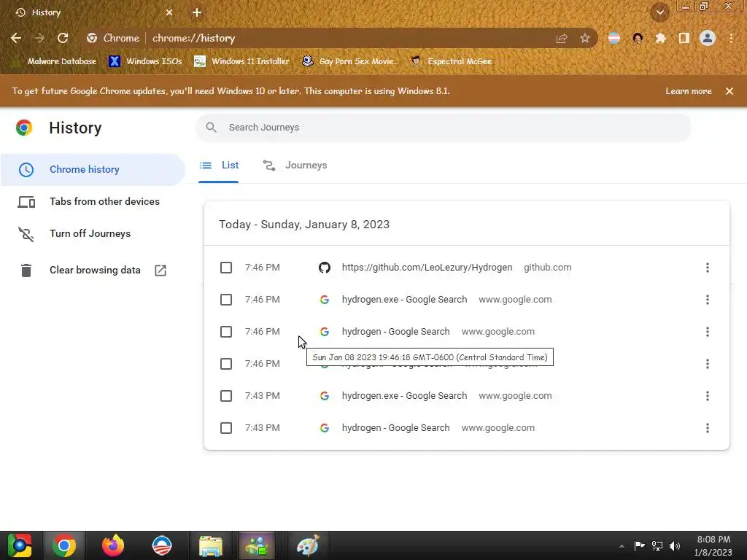Bookmark this page with the star icon
The height and width of the screenshot is (560, 747).
tap(585, 38)
